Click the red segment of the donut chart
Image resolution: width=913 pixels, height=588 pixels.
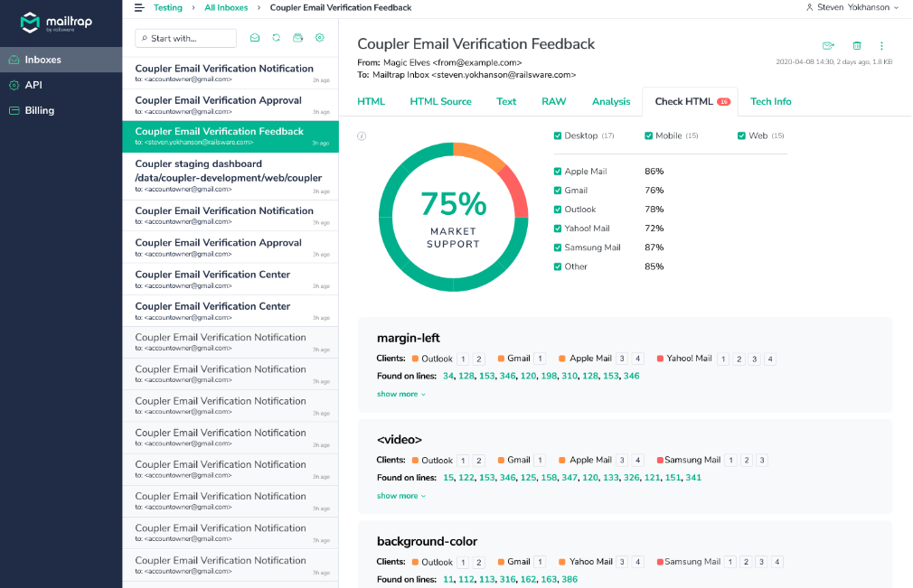514,192
